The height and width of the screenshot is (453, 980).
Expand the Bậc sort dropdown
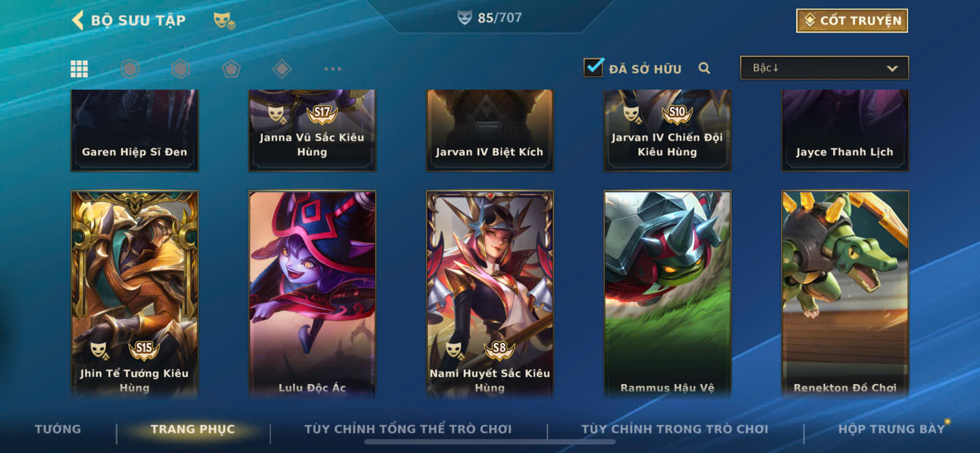(824, 68)
